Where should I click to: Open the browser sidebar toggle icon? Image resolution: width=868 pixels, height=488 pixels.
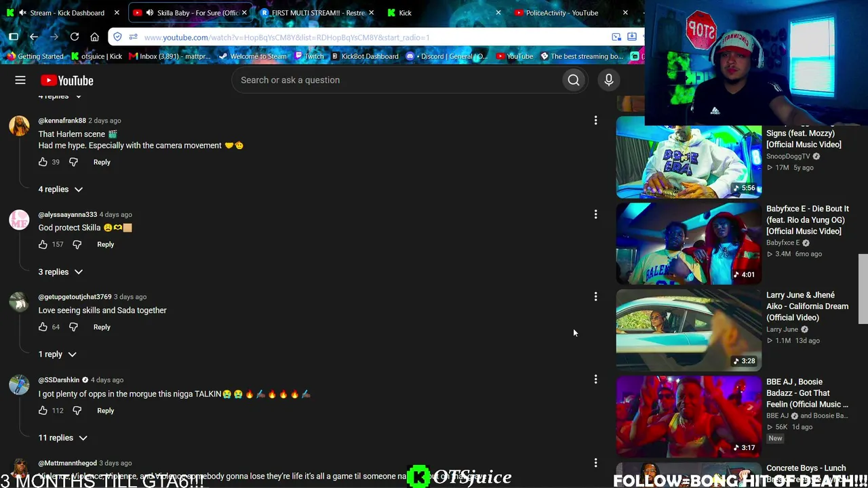[x=14, y=37]
